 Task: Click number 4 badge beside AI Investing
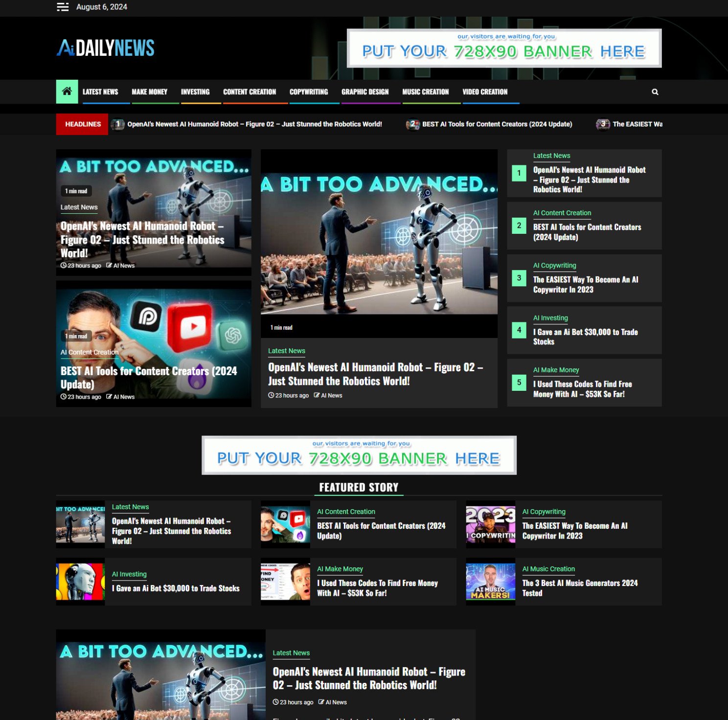(x=519, y=330)
